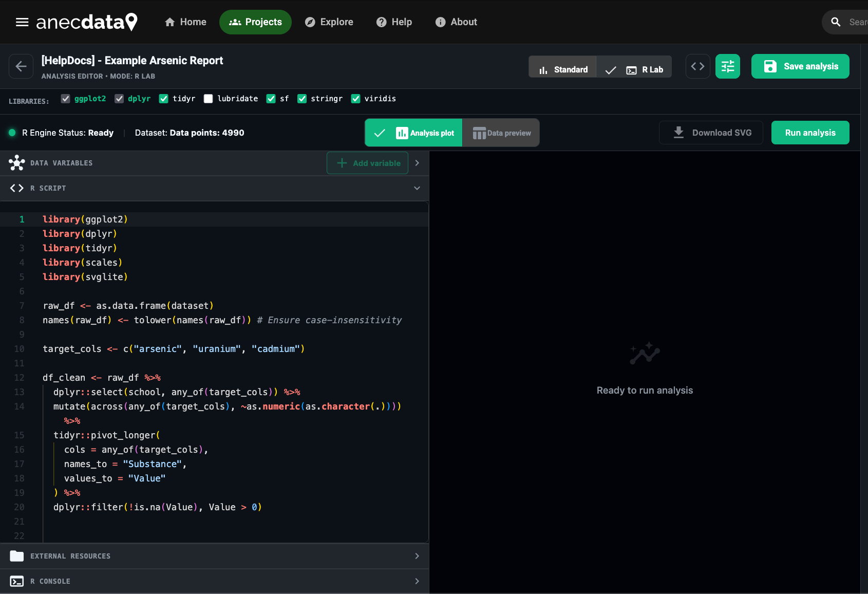Click the Save analysis button
Screen dimensions: 868x594
coord(800,66)
